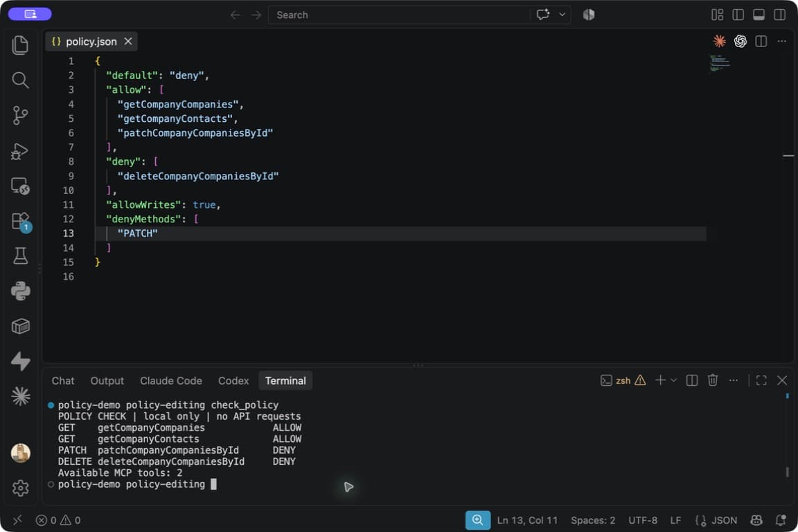Click the Search command center field

coord(400,15)
